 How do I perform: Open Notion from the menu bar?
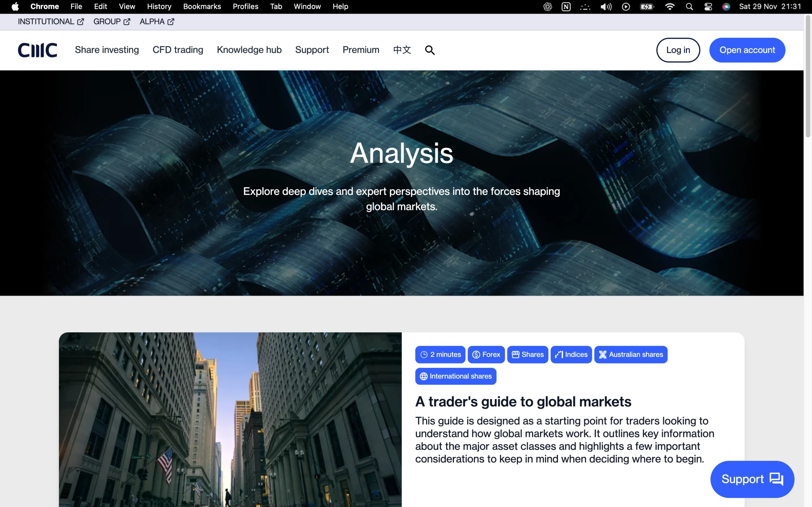click(566, 6)
